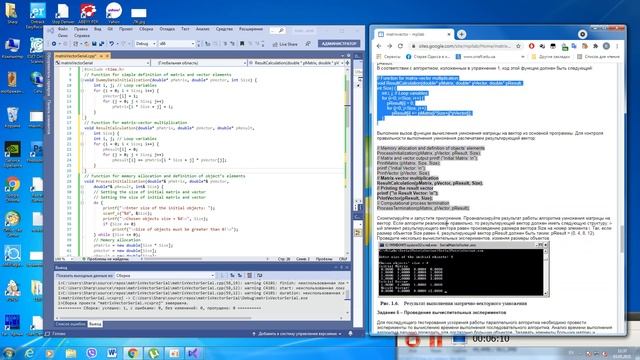Open Microsoft Word from the taskbar
This screenshot has height=360, width=640.
click(x=112, y=353)
